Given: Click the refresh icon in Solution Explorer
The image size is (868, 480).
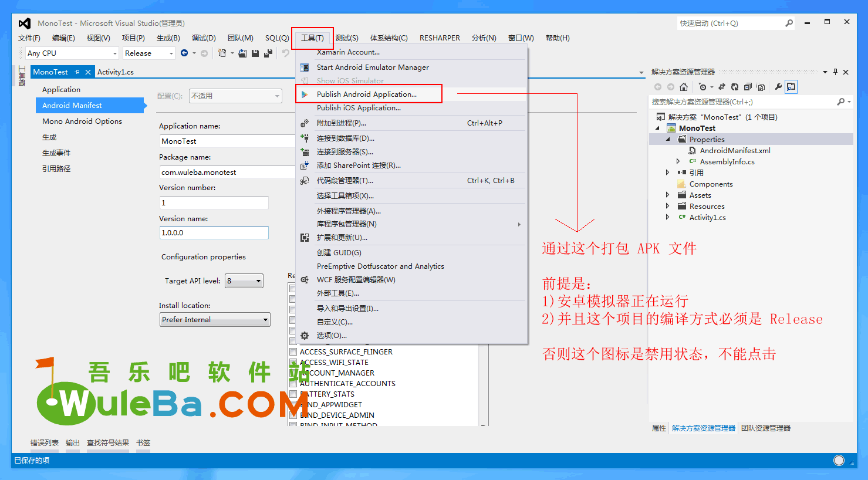Looking at the screenshot, I should (x=735, y=87).
